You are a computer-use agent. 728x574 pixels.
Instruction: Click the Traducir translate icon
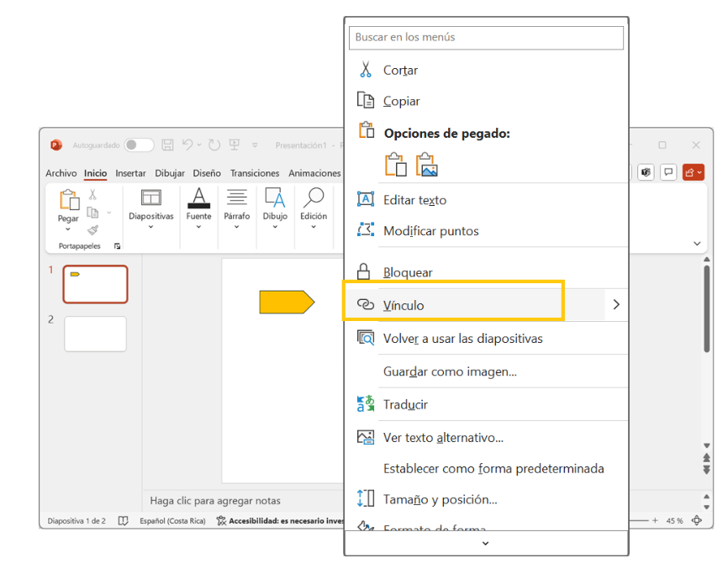[365, 404]
